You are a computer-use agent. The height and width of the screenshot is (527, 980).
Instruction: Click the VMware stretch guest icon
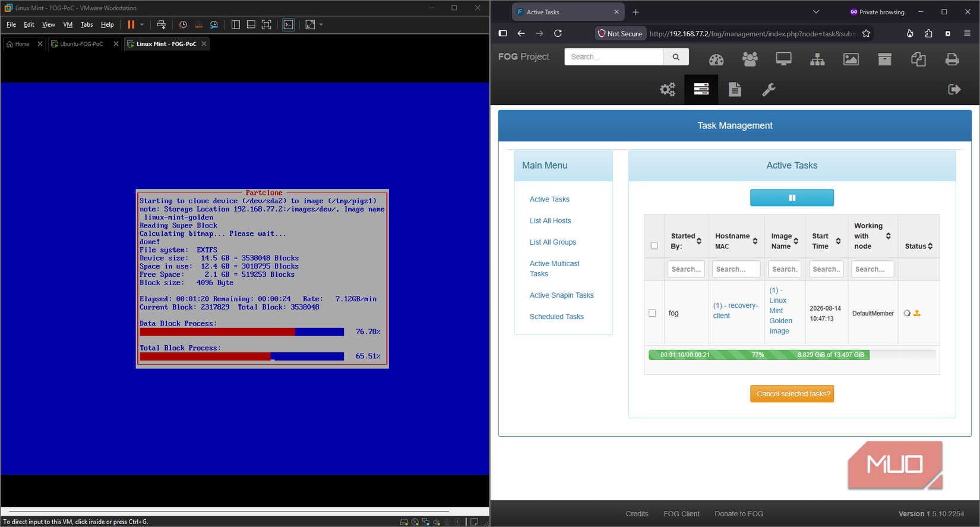click(310, 24)
